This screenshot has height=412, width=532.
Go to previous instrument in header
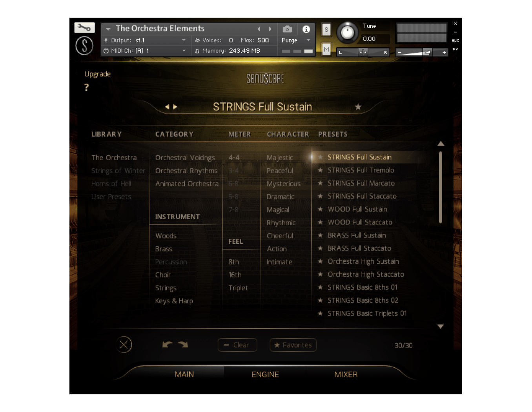[x=259, y=29]
